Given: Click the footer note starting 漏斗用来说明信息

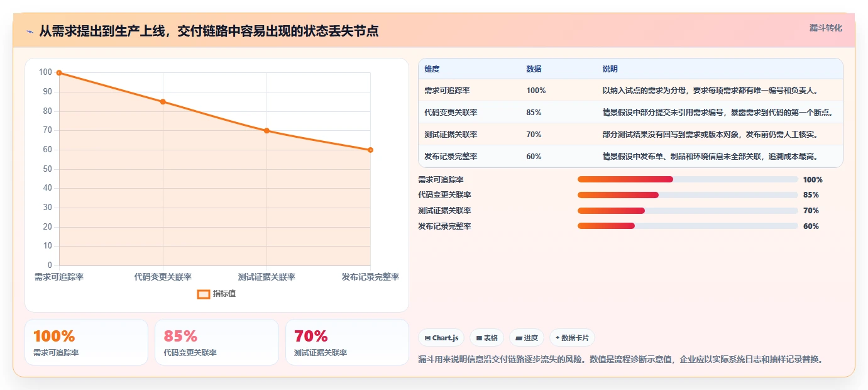Looking at the screenshot, I should pos(620,360).
